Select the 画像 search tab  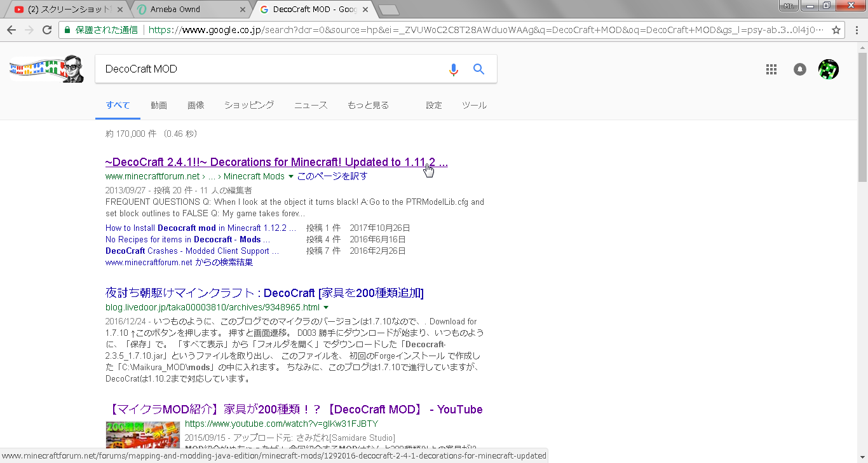[196, 106]
